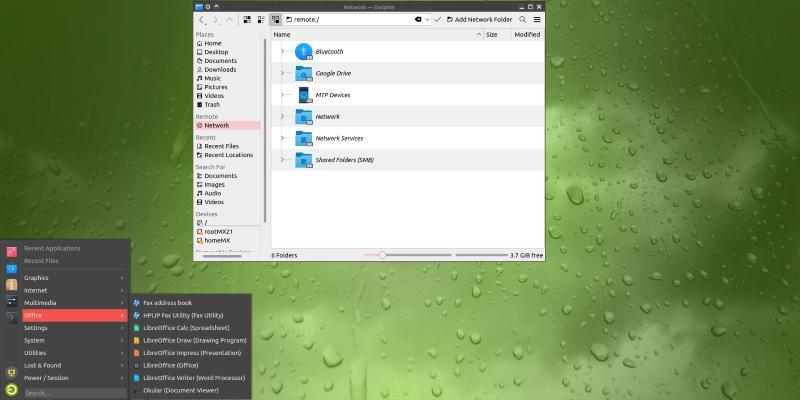The width and height of the screenshot is (800, 400).
Task: Open the Multimedia submenu
Action: tap(74, 303)
